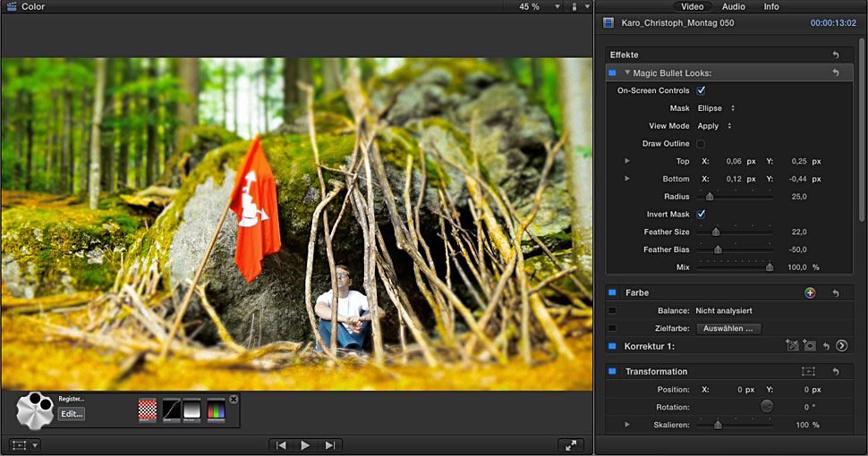Image resolution: width=868 pixels, height=456 pixels.
Task: Add a shape mask in Korrektur 1
Action: [809, 345]
